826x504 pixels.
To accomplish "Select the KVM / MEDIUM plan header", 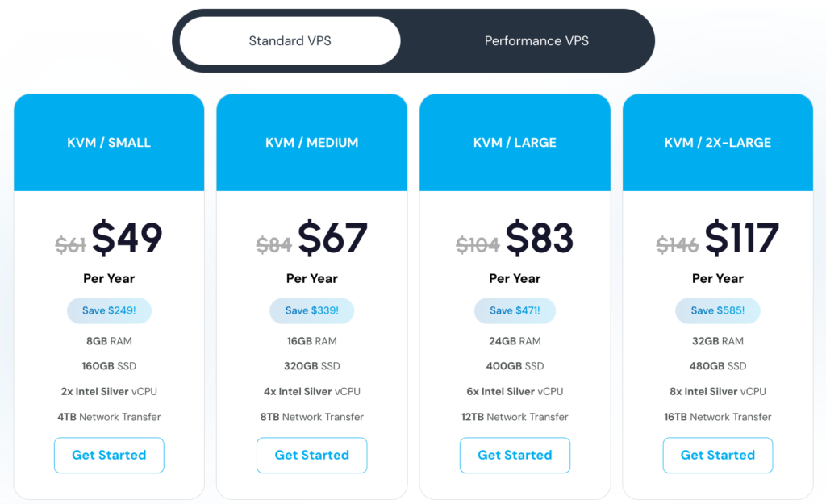I will [x=312, y=142].
